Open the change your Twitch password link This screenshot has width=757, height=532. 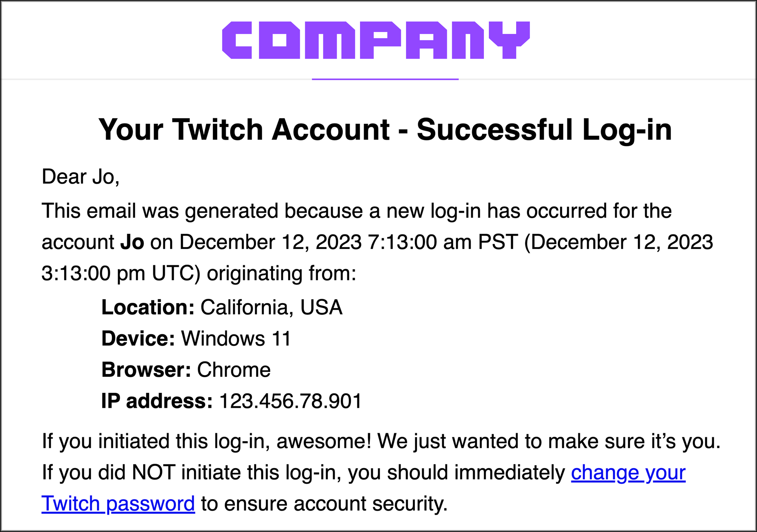click(x=628, y=473)
